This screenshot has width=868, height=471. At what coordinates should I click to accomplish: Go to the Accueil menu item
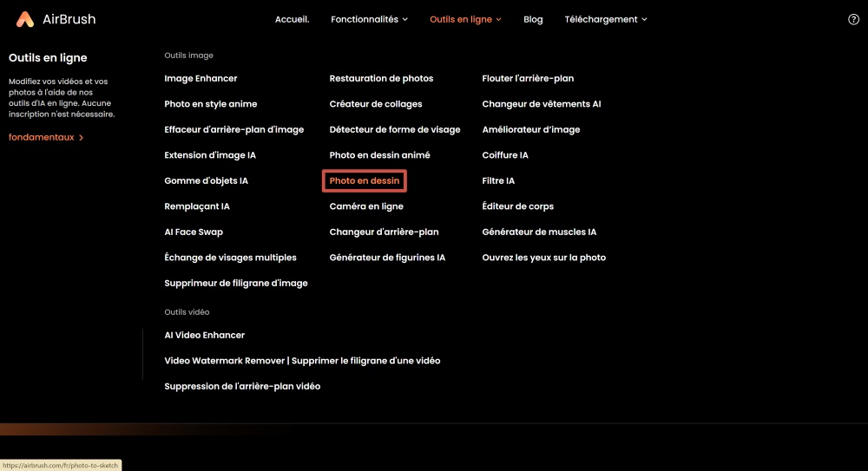[x=292, y=19]
